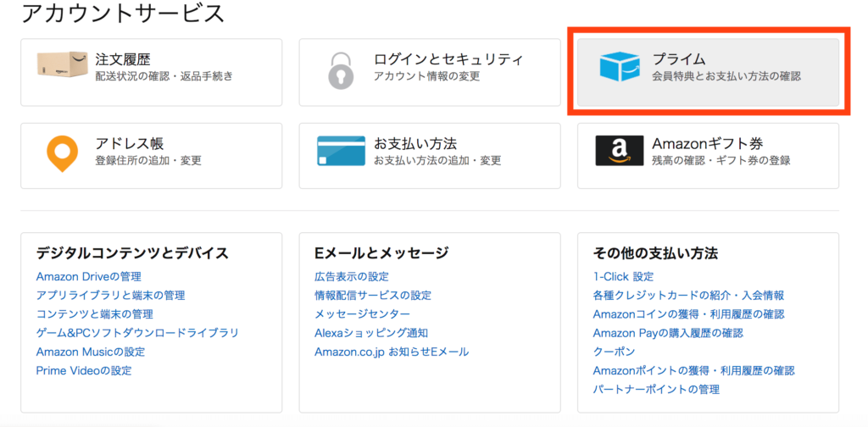Screen dimensions: 868x427
Task: Select Prime Videoの設定 link
Action: click(x=84, y=370)
